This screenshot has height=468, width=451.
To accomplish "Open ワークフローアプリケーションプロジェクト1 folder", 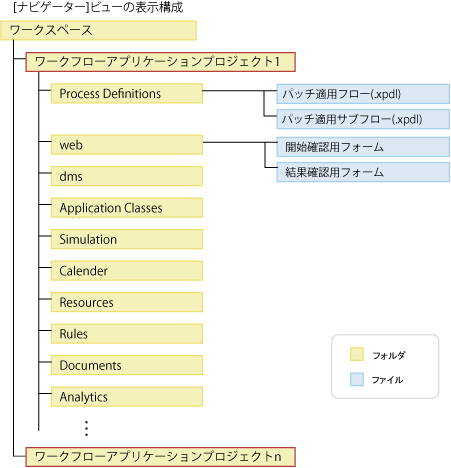I will [x=160, y=62].
